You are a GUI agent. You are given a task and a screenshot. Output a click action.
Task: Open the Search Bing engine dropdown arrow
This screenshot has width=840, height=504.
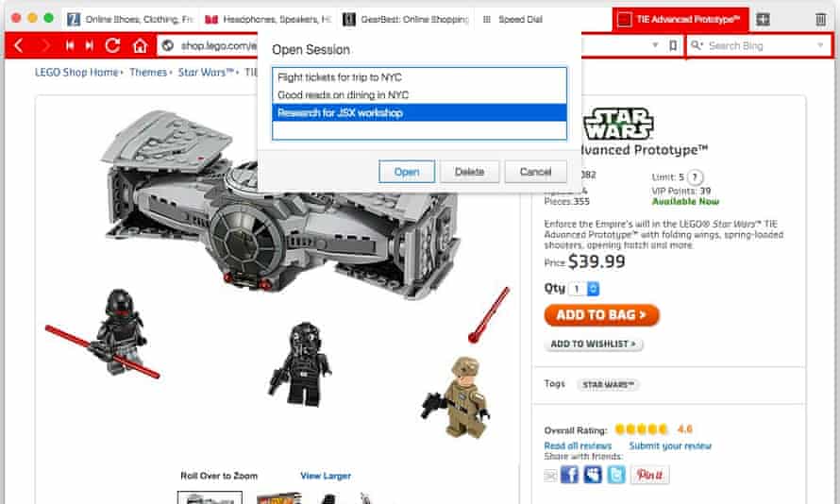(820, 45)
